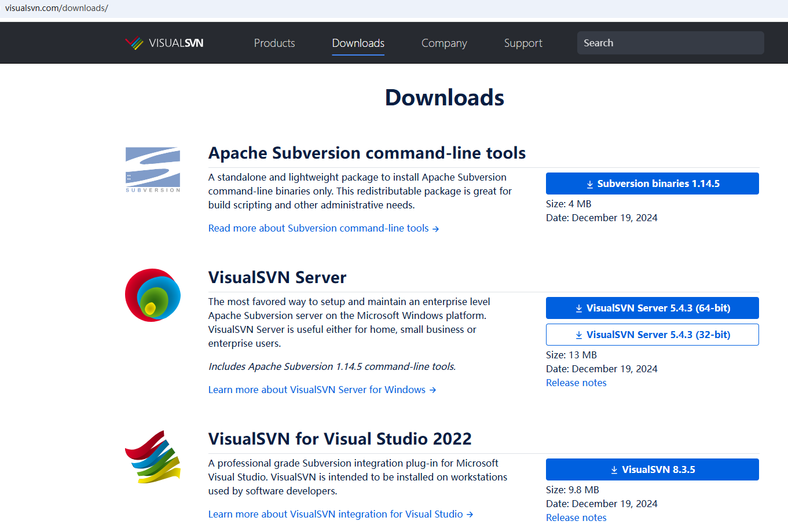Click the VisualSVN logo in header
This screenshot has height=532, width=788.
164,43
